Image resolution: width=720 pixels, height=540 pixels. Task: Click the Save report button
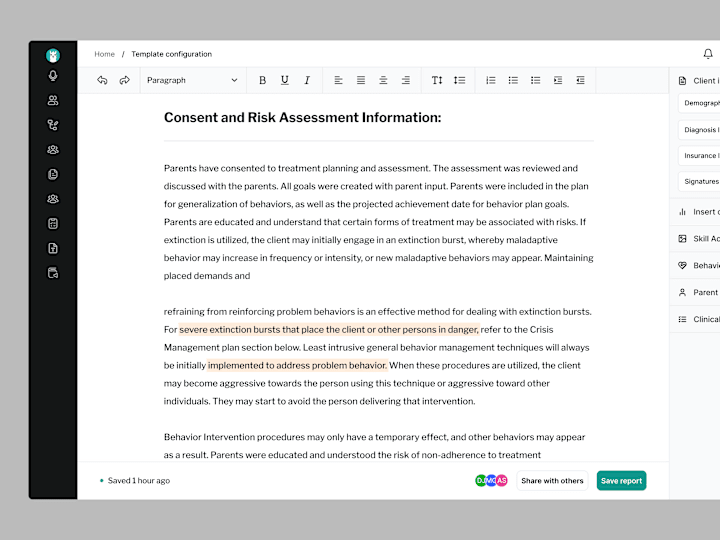[x=621, y=481]
